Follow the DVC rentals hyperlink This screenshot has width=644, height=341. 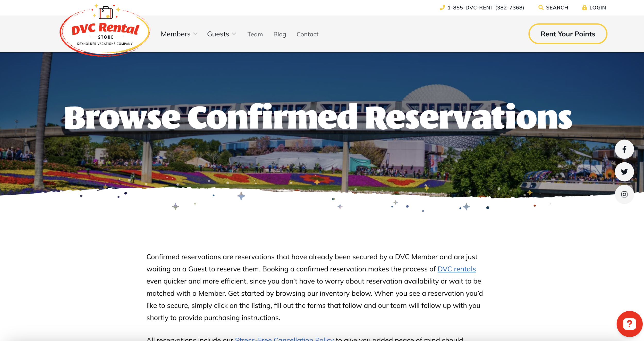click(x=456, y=269)
